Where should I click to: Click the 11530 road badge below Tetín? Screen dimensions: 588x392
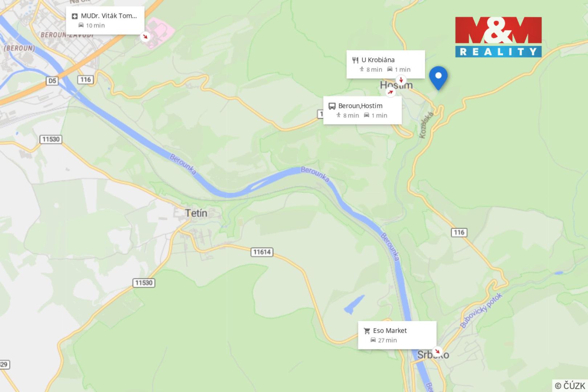[x=144, y=283]
